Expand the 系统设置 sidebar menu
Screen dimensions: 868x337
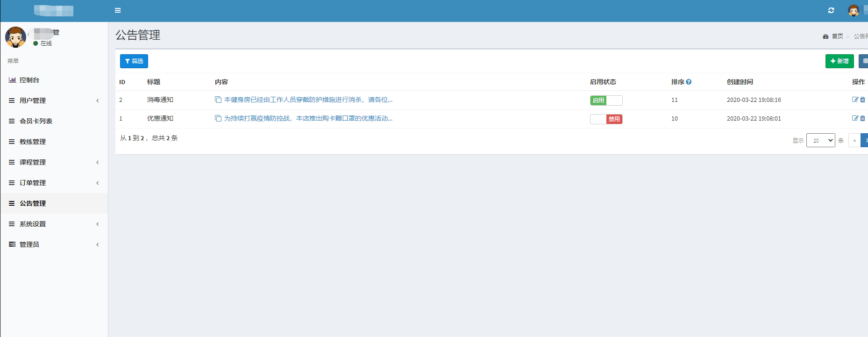pyautogui.click(x=54, y=224)
